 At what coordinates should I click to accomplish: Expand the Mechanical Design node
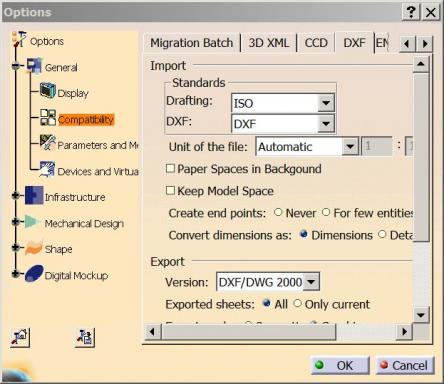(15, 221)
